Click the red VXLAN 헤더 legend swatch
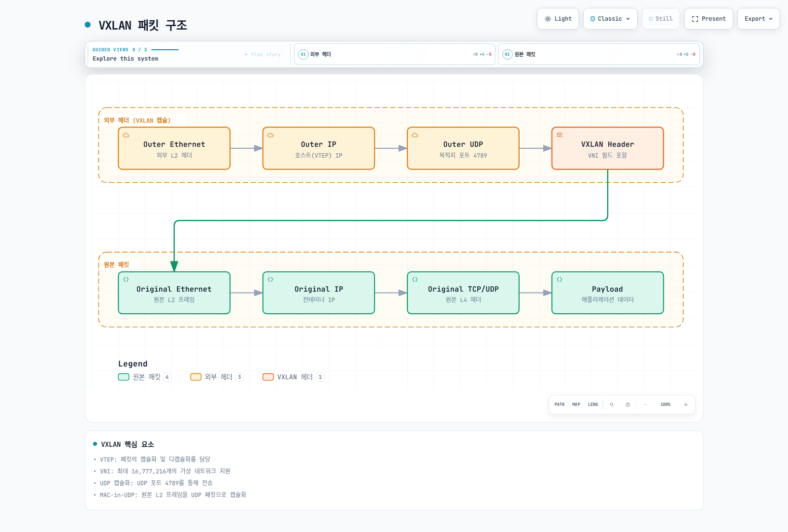The height and width of the screenshot is (532, 788). tap(268, 377)
